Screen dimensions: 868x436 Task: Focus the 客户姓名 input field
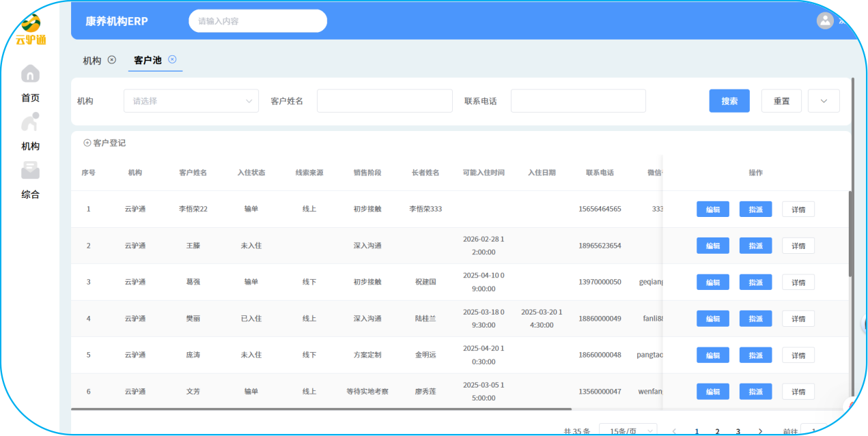coord(384,101)
